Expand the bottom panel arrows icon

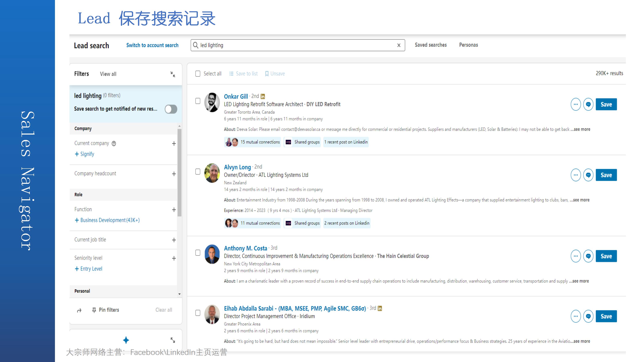173,340
